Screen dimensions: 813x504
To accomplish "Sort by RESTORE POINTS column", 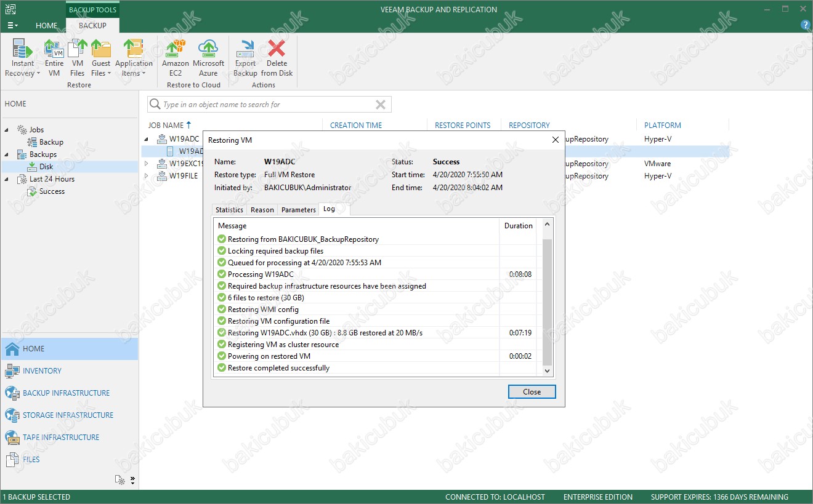I will (x=463, y=125).
